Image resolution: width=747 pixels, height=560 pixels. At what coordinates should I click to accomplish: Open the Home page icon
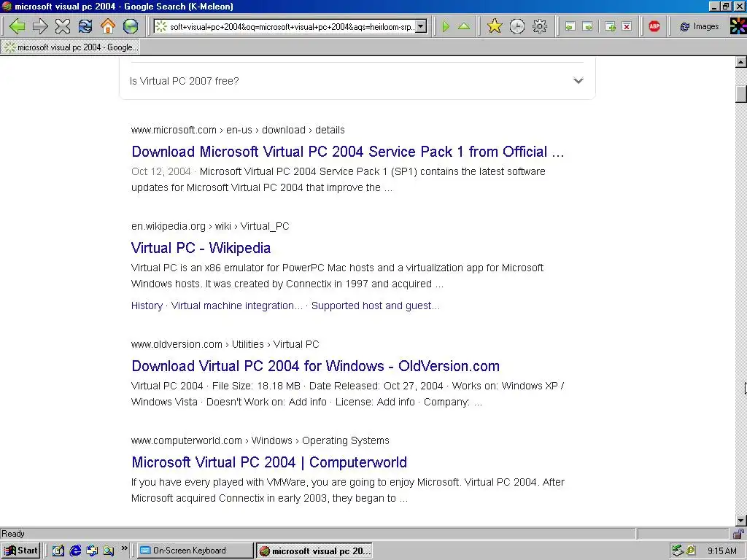(x=108, y=26)
